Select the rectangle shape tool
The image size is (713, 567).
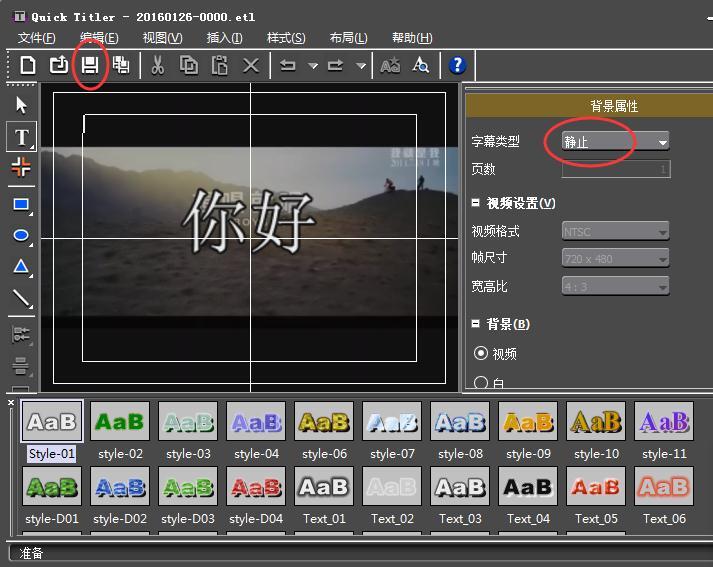(x=21, y=205)
